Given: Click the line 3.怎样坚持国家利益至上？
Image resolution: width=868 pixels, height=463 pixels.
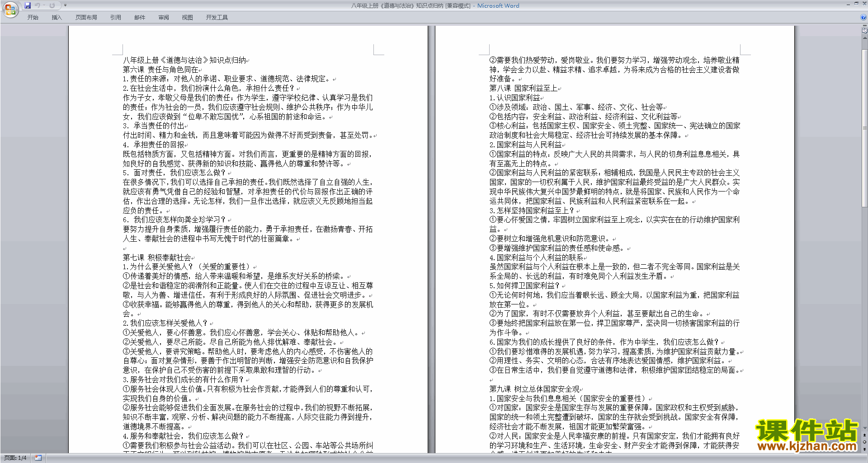Looking at the screenshot, I should 532,210.
